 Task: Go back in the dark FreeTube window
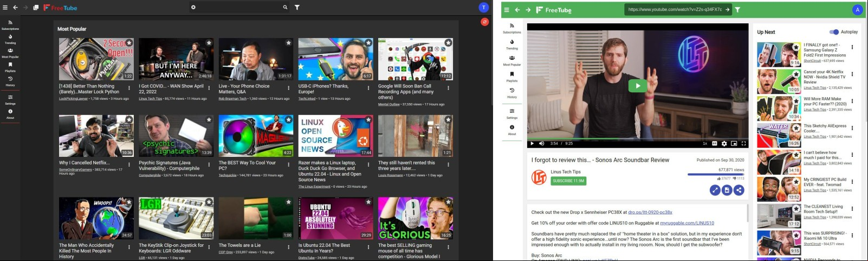[x=15, y=8]
